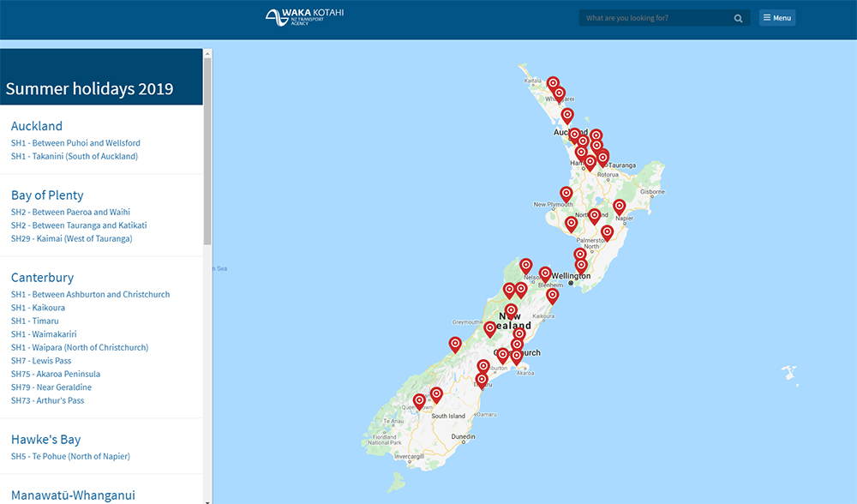
Task: Open SH1 - Timaru link
Action: tap(34, 321)
